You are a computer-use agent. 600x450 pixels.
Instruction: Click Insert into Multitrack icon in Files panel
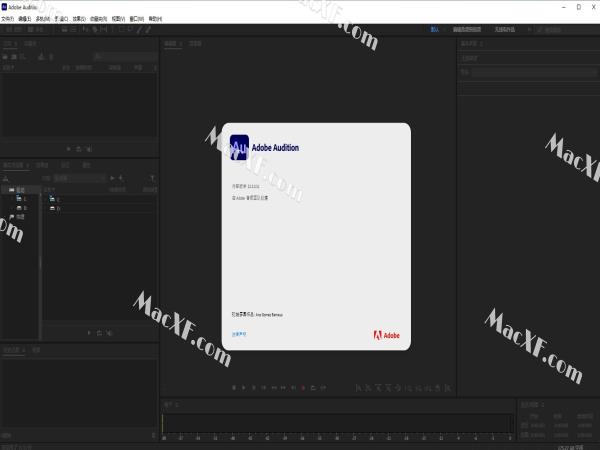coord(41,57)
